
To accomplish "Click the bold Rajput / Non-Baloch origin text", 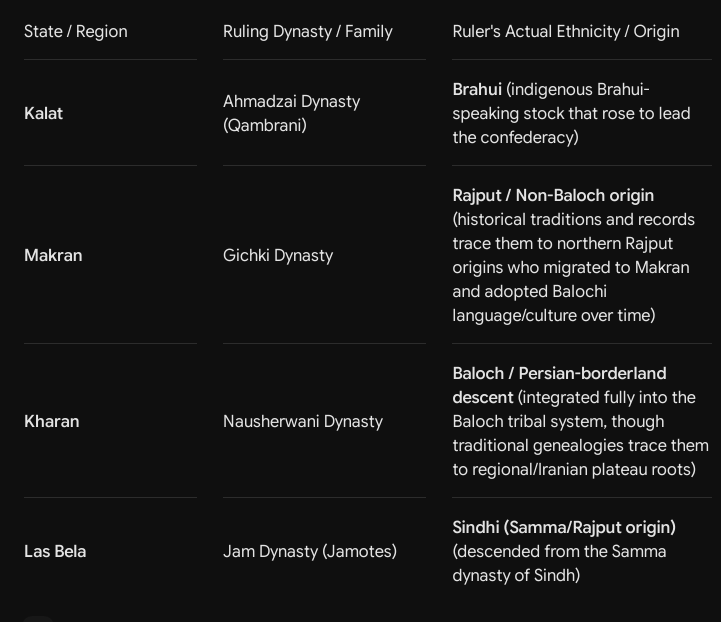I will (x=553, y=195).
